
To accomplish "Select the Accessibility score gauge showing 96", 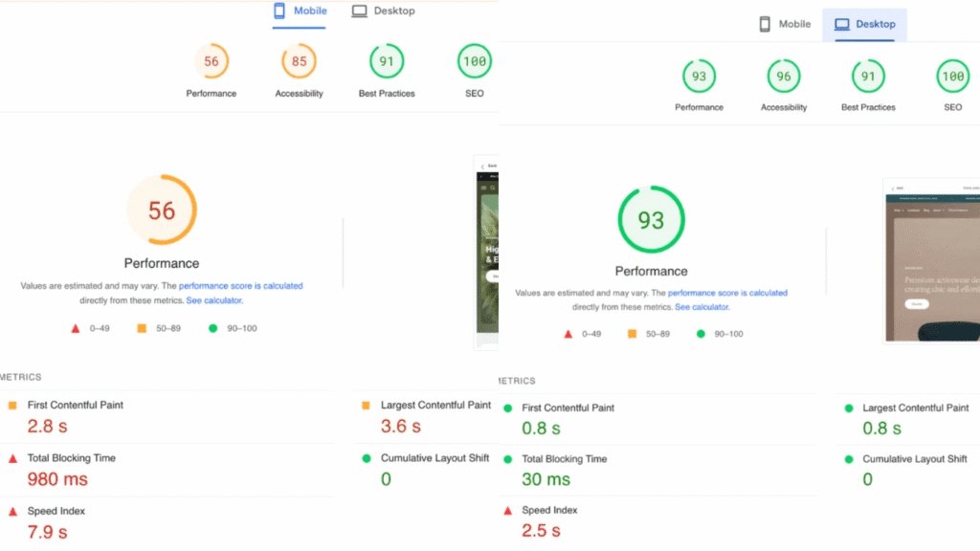I will (783, 77).
